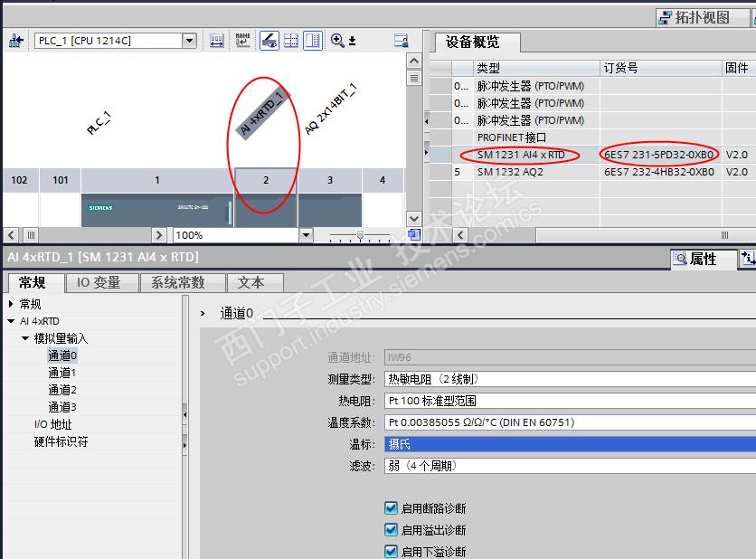The image size is (756, 559).
Task: Click the save window settings icon
Action: [x=401, y=41]
